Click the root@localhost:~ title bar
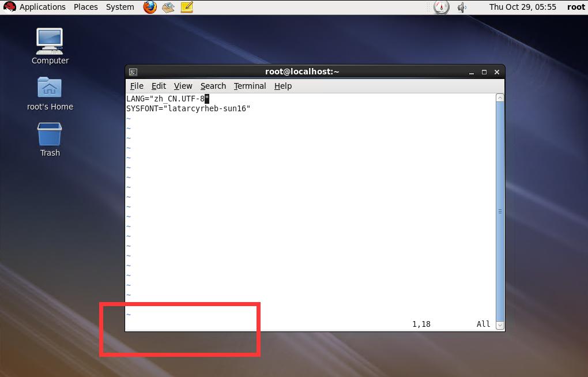Viewport: 588px width, 377px height. pos(302,71)
